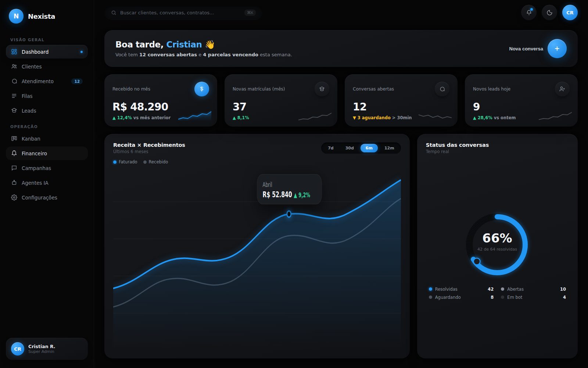Click the 28,6% vs ontem text
This screenshot has width=588, height=368.
point(494,118)
